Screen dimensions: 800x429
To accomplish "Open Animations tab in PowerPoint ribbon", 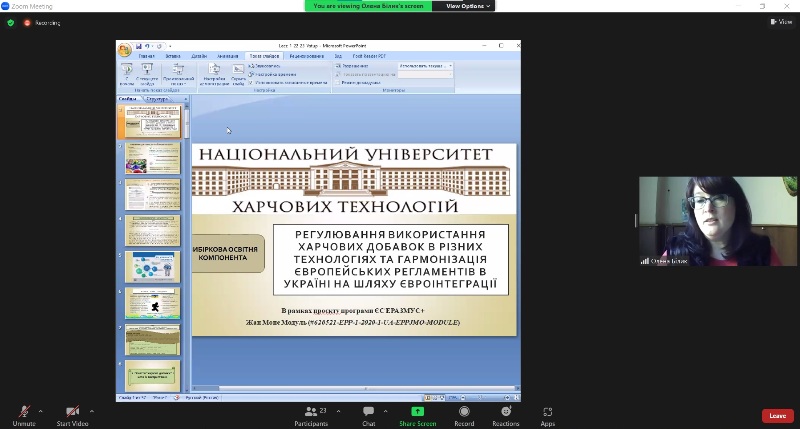I will (228, 56).
